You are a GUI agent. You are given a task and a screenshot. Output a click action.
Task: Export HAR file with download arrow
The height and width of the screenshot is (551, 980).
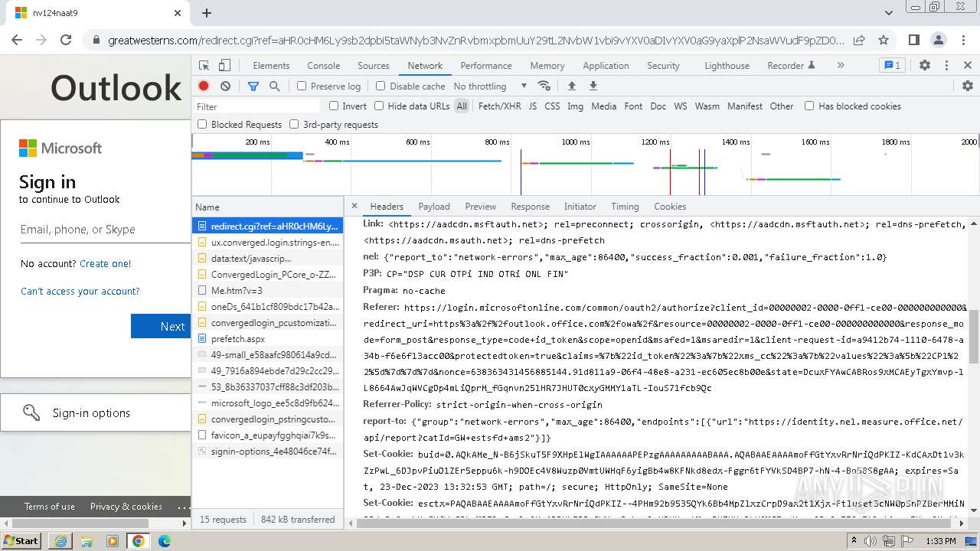pyautogui.click(x=593, y=86)
